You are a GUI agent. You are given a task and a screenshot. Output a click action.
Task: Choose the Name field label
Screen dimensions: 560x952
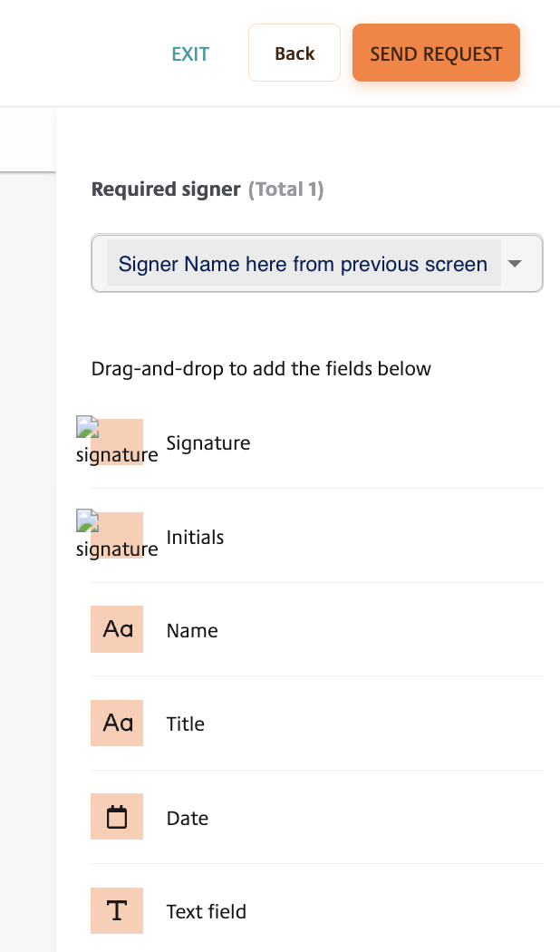(192, 630)
